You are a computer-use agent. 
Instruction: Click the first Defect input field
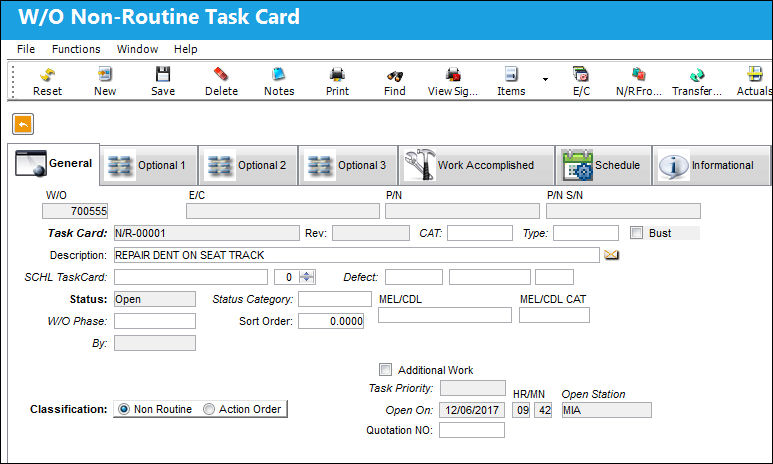(414, 277)
